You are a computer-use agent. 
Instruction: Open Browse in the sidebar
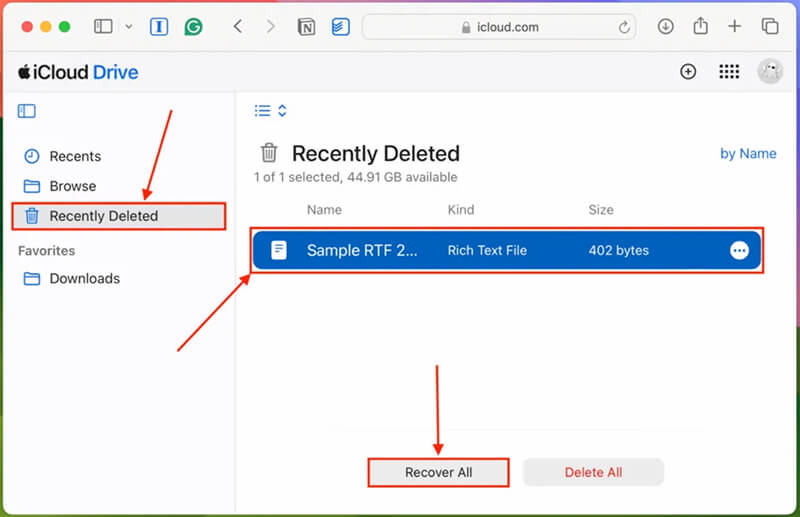[60, 186]
